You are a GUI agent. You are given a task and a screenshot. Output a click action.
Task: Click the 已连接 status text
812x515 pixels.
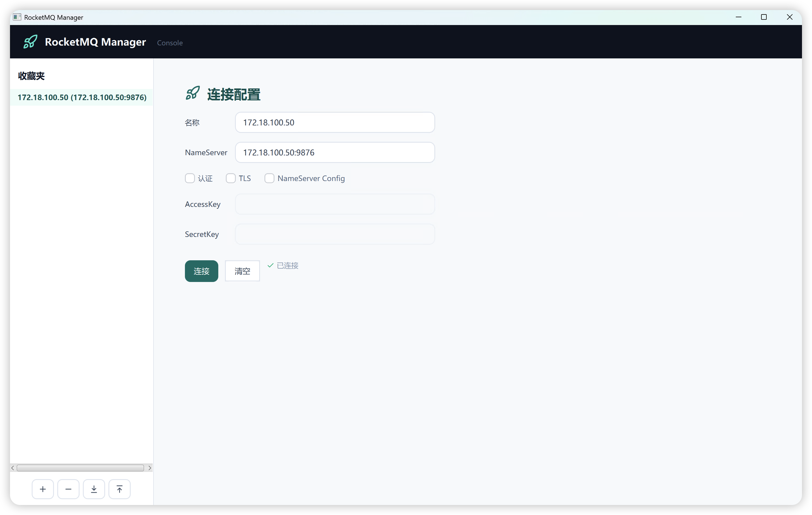288,266
